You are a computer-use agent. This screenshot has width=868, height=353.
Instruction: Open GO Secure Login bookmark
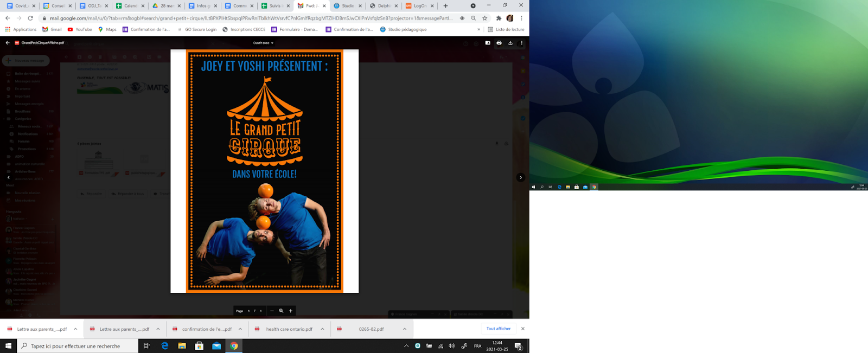click(197, 29)
